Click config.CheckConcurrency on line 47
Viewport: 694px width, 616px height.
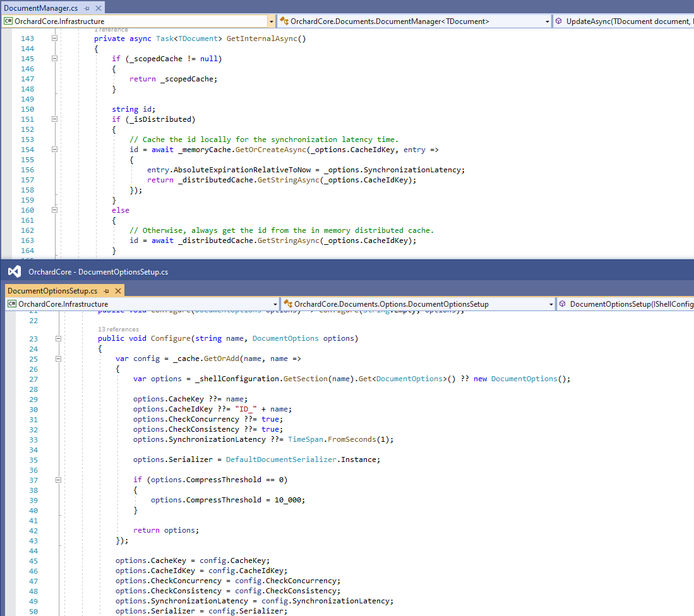(286, 581)
